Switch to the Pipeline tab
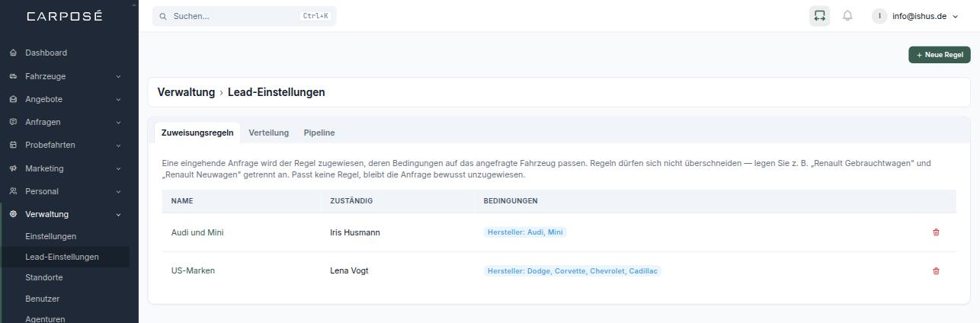The height and width of the screenshot is (323, 980). pos(319,133)
